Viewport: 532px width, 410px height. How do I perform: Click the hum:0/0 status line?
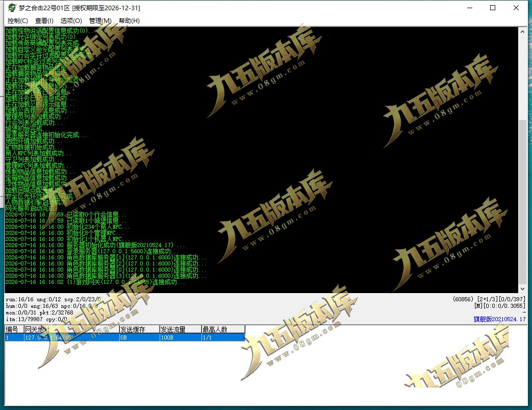pos(52,306)
